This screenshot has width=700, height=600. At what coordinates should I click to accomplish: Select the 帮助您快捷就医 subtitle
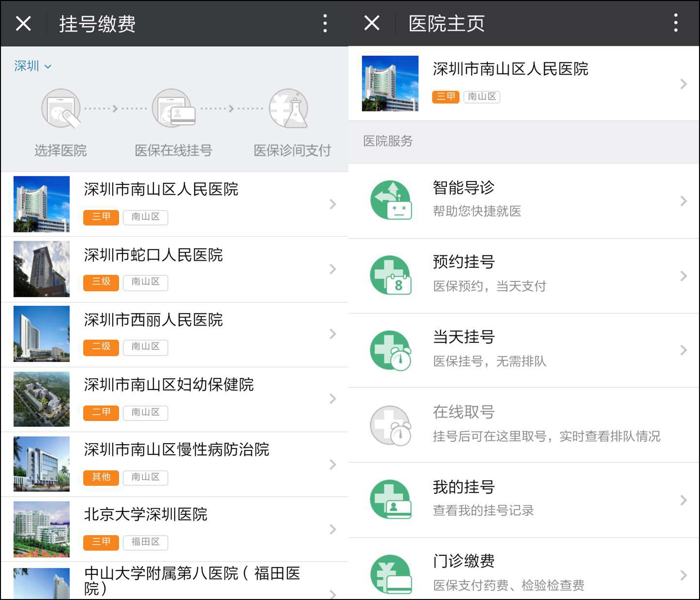(x=477, y=211)
